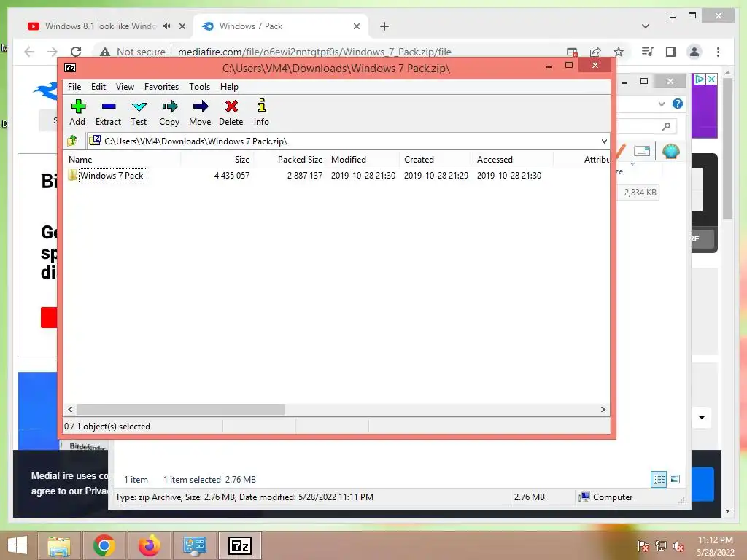Toggle Chrome side panel icon

click(x=671, y=52)
